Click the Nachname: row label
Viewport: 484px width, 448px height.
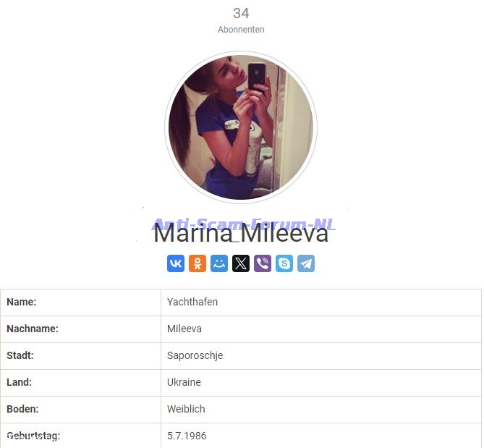coord(33,329)
